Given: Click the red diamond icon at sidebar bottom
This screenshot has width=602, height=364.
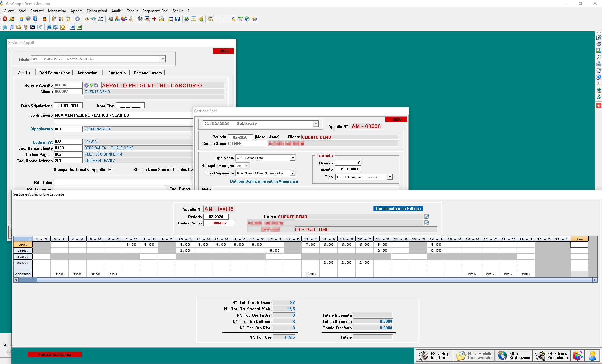Looking at the screenshot, I should pyautogui.click(x=599, y=106).
